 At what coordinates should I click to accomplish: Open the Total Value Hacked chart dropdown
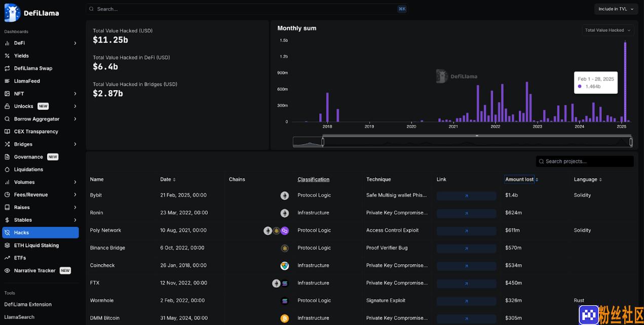pos(608,30)
